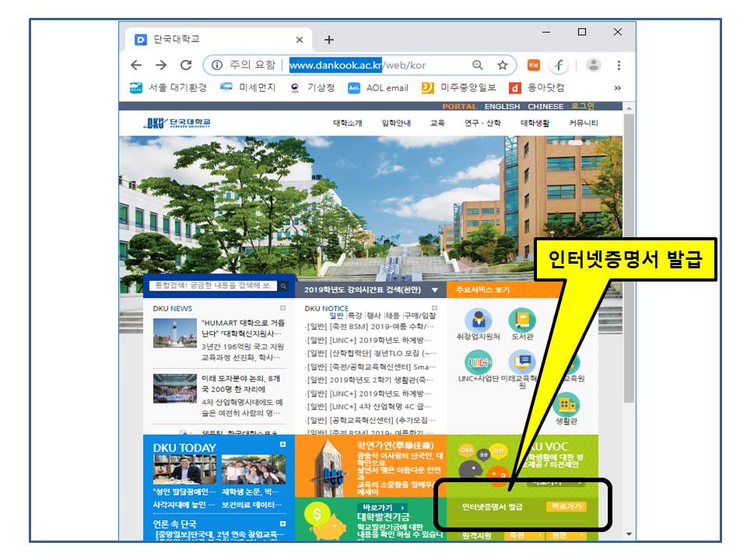Image resolution: width=747 pixels, height=560 pixels.
Task: Click the LINC+사업단 icon
Action: tap(479, 363)
